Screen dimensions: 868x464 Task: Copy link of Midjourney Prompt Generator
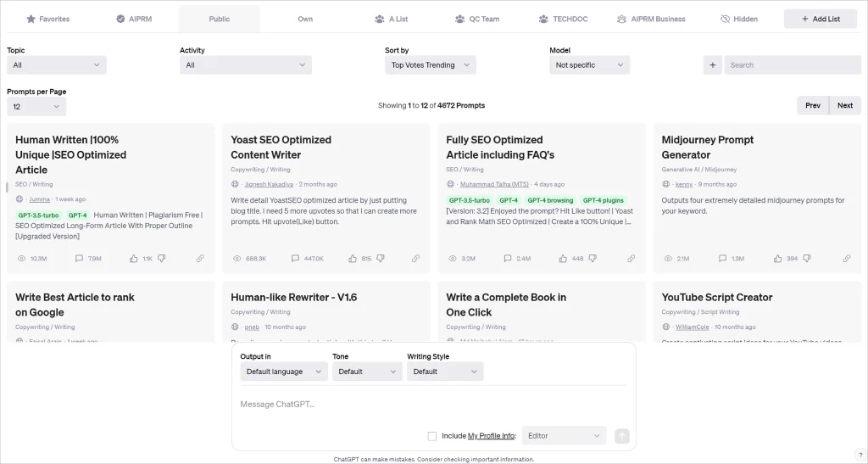coord(847,259)
